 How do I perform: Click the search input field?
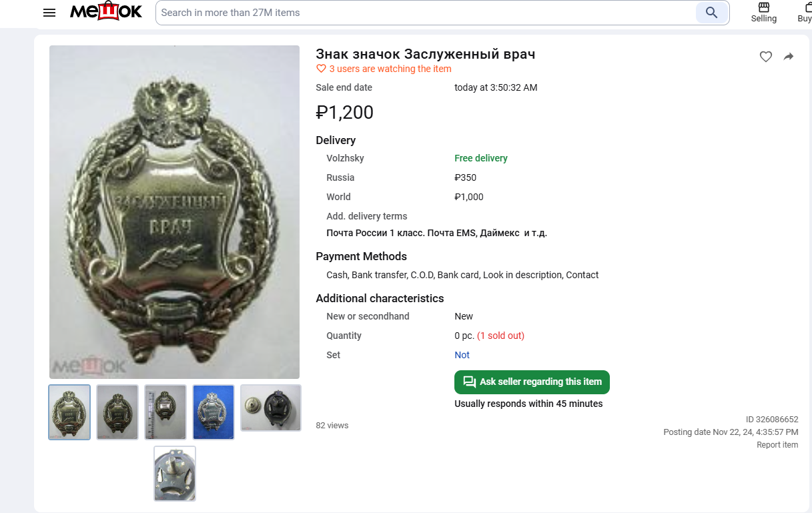427,13
